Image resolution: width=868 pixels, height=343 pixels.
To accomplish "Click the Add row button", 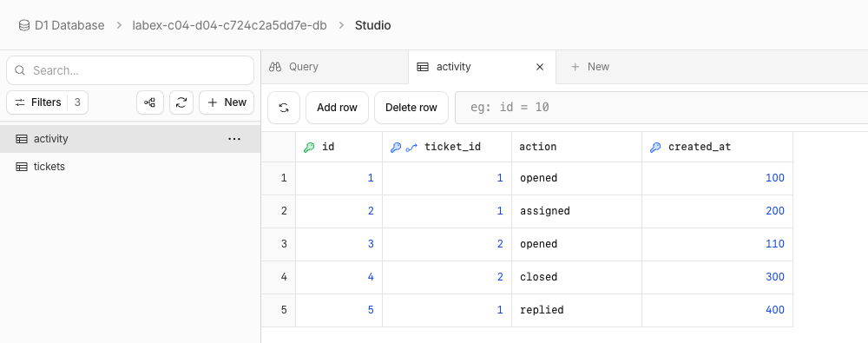I will [x=337, y=108].
